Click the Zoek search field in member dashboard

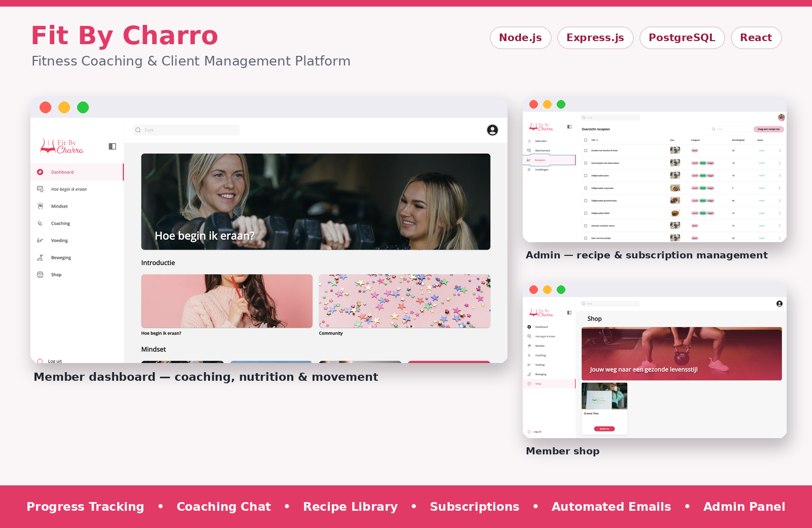pyautogui.click(x=186, y=130)
